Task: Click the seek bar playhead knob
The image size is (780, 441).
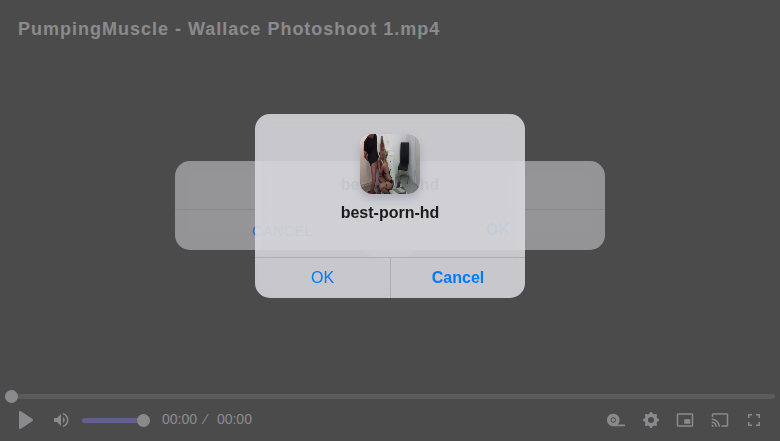Action: [11, 396]
